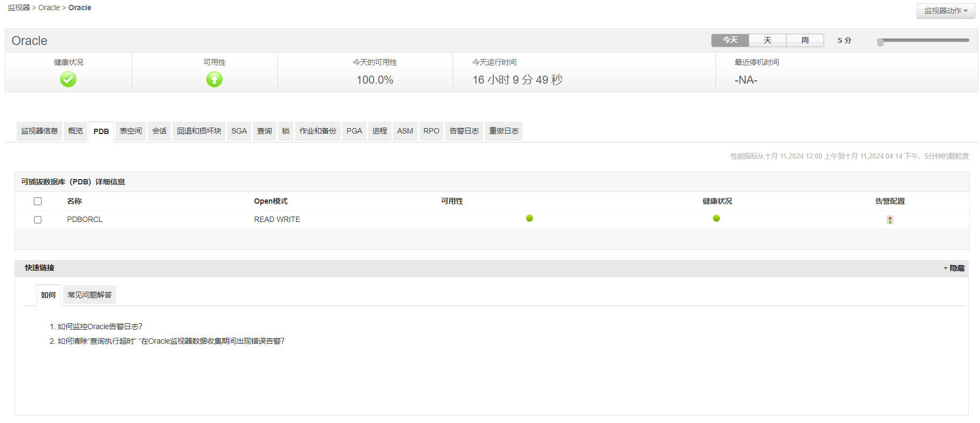The width and height of the screenshot is (980, 423).
Task: Click the Open模式 column header
Action: pos(271,201)
